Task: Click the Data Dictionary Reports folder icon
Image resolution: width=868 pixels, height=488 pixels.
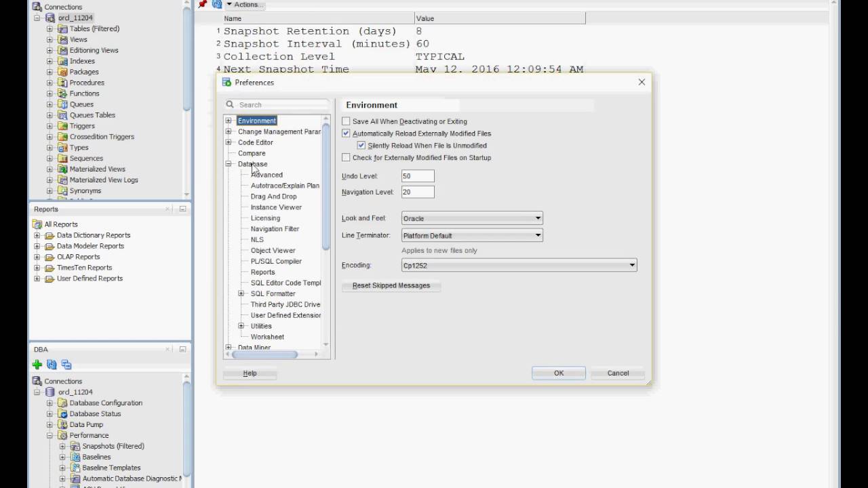Action: click(x=50, y=235)
